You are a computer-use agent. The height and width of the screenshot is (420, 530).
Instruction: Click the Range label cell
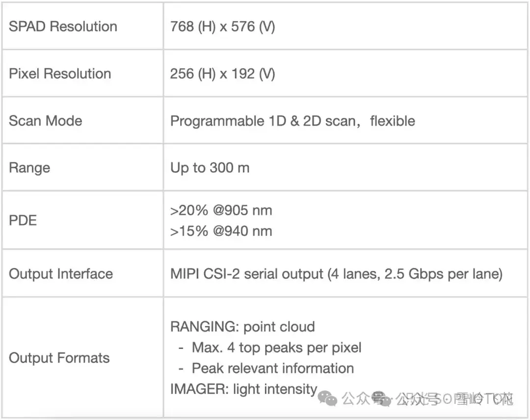[29, 168]
